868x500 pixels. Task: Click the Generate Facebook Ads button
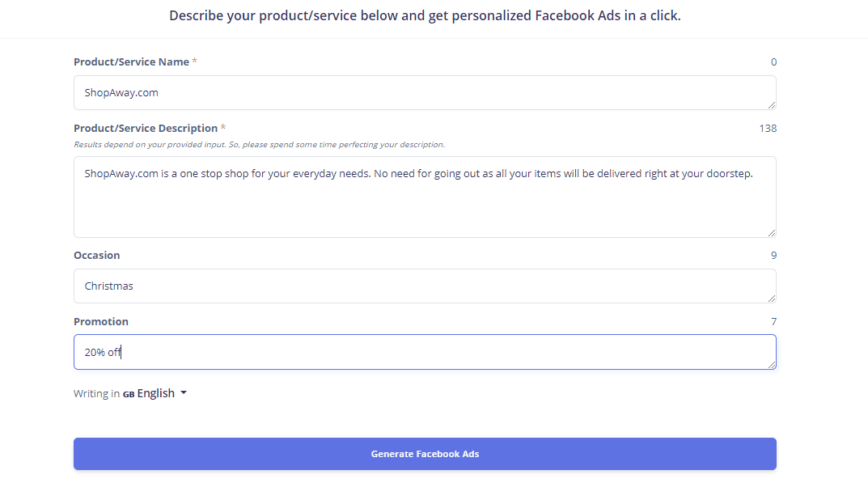coord(425,454)
